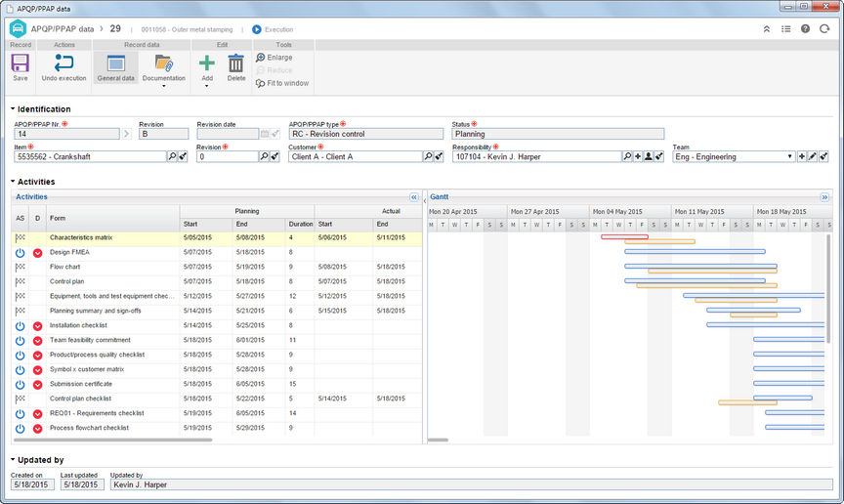Click the plus icon beside the Team dropdown

pos(802,156)
